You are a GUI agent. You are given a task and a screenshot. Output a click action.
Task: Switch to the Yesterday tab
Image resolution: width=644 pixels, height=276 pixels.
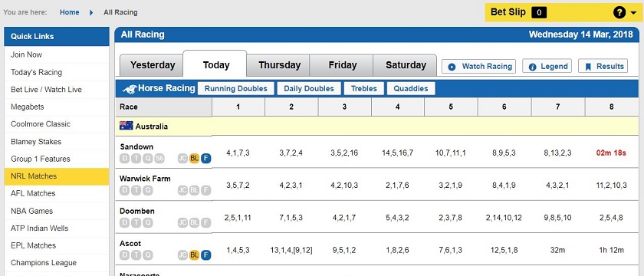pyautogui.click(x=153, y=65)
